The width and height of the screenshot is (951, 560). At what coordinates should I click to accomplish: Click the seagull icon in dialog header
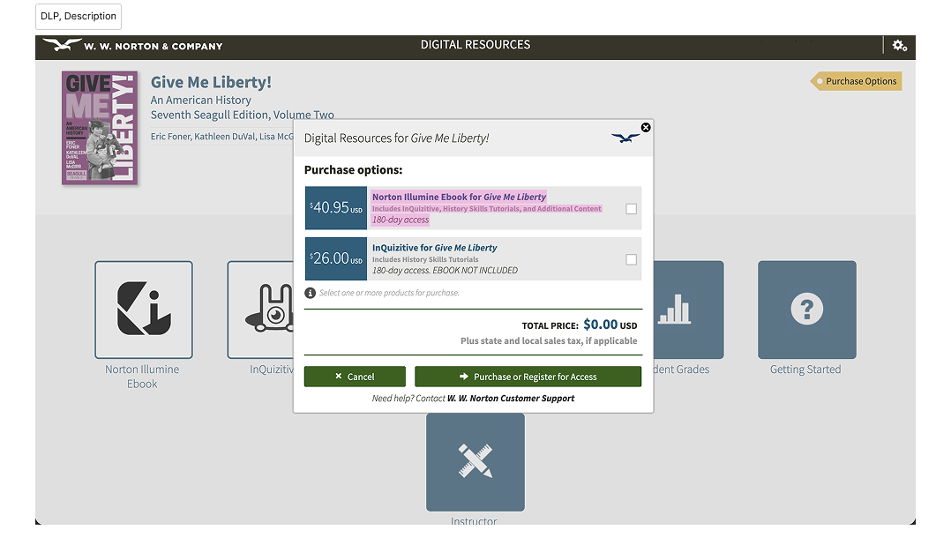point(625,138)
